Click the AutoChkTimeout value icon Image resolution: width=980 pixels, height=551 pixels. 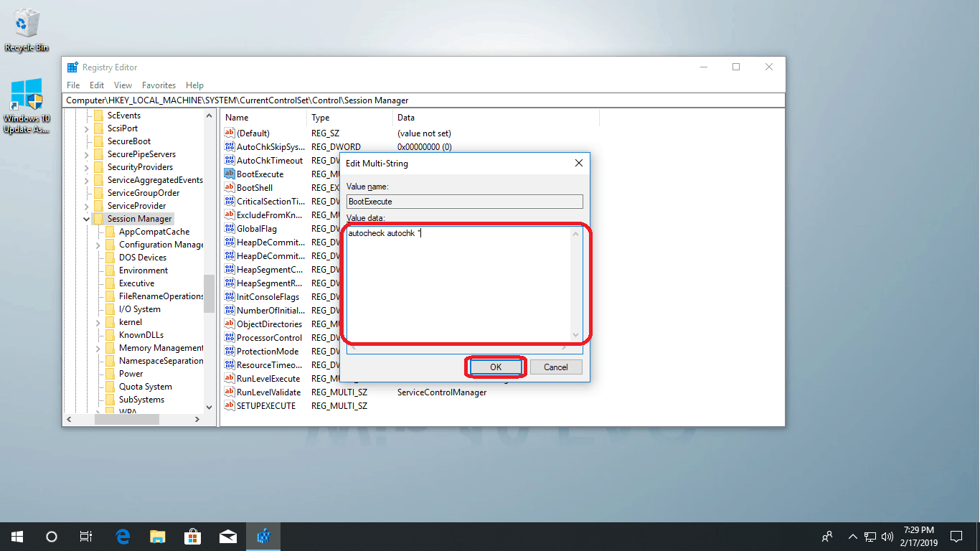coord(230,160)
